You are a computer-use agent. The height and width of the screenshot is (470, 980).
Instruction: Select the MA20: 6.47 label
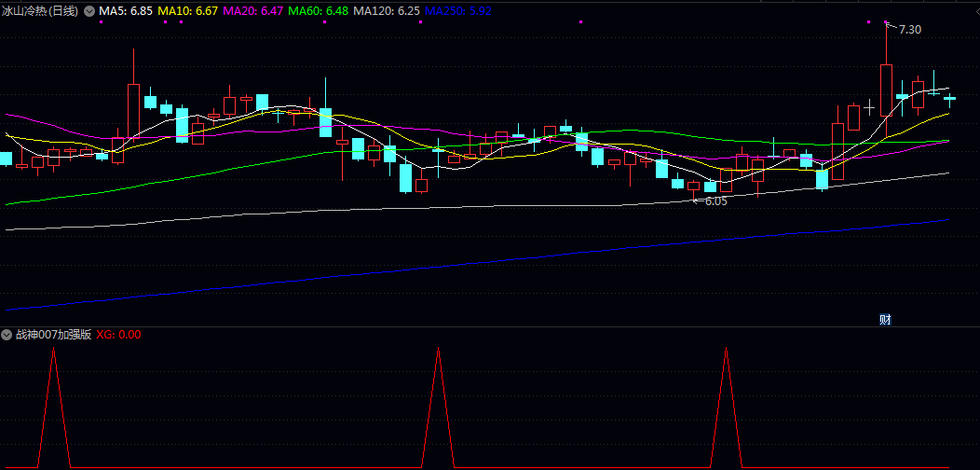pyautogui.click(x=252, y=11)
